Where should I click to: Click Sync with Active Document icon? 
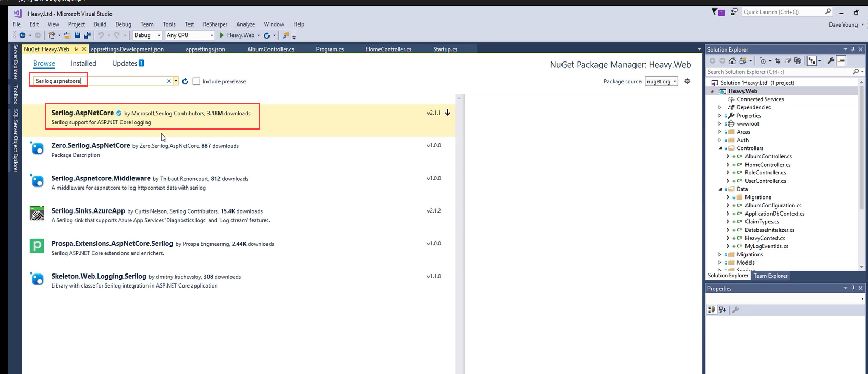778,61
